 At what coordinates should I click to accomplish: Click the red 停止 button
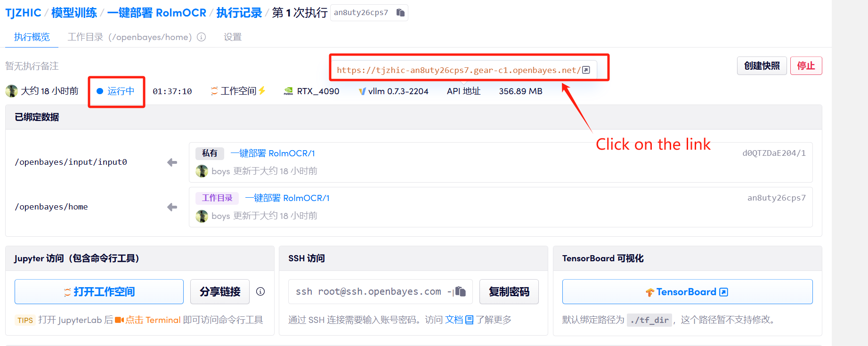[x=806, y=66]
